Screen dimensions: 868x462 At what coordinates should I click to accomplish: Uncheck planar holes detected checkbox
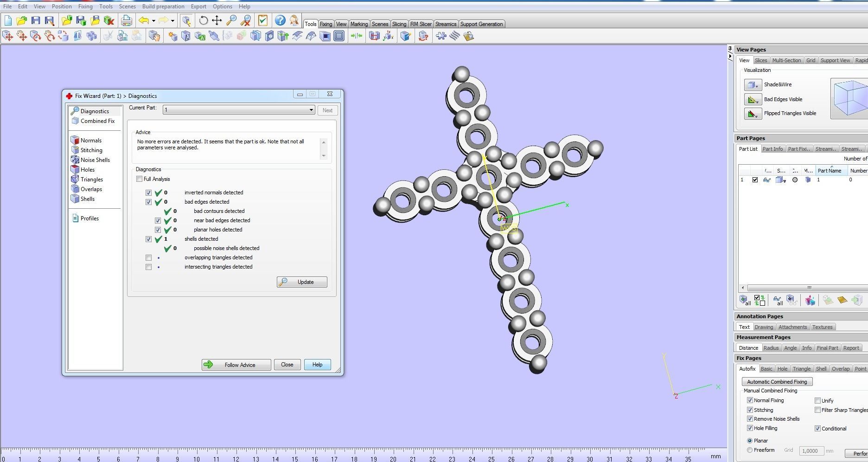pyautogui.click(x=158, y=230)
